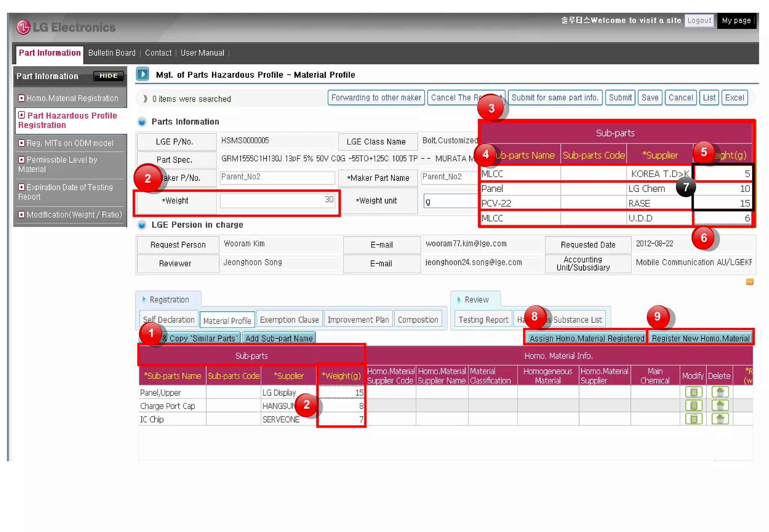
Task: Click orange collapse icon below person section
Action: tap(749, 282)
